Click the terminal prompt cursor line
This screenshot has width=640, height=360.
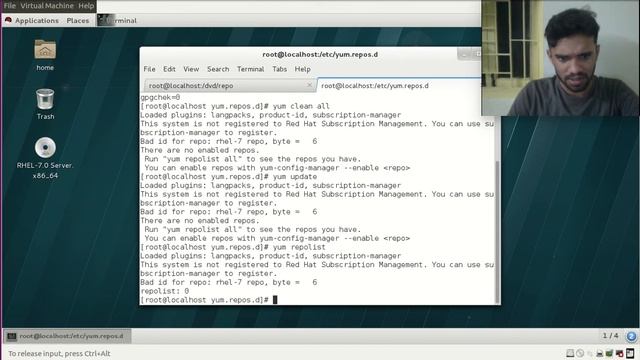tap(209, 300)
